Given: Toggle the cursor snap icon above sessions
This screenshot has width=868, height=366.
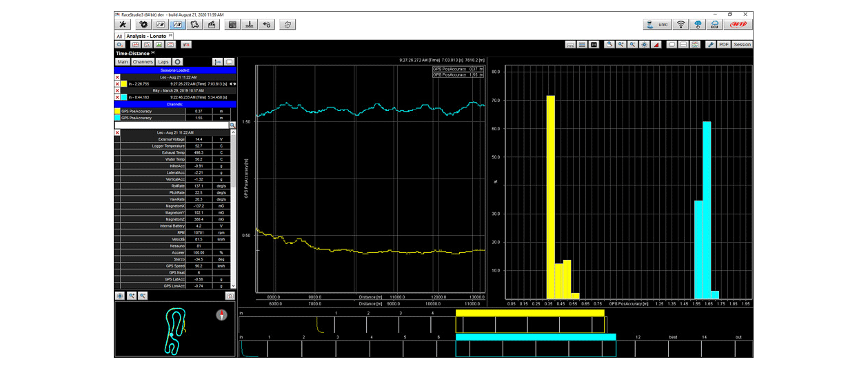Looking at the screenshot, I should click(218, 62).
